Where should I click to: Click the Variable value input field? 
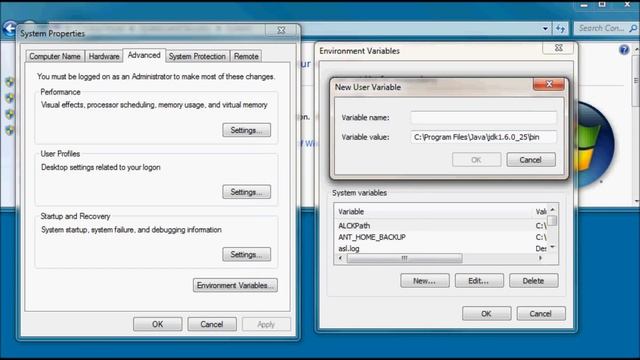(x=483, y=137)
